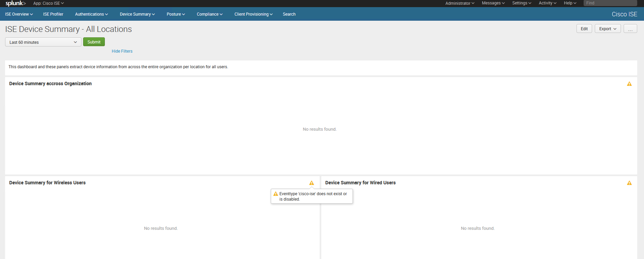This screenshot has height=259, width=644.
Task: Click Device Summary for Wireless Users title
Action: [x=48, y=183]
